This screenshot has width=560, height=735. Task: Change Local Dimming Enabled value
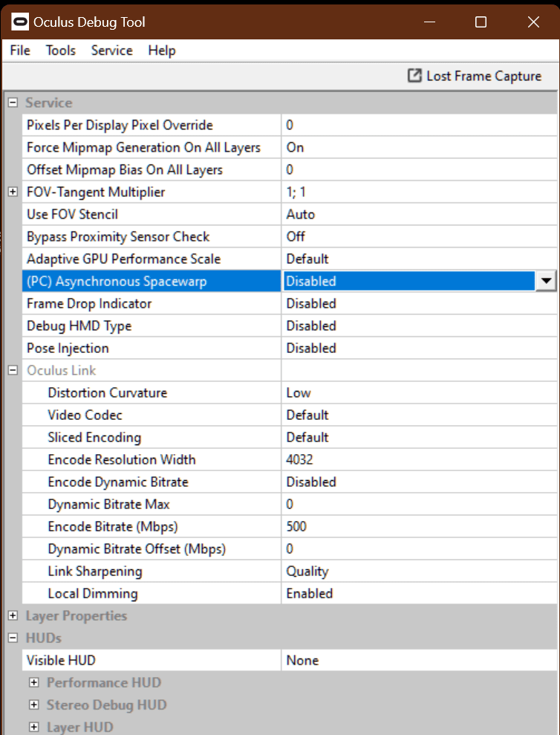419,593
